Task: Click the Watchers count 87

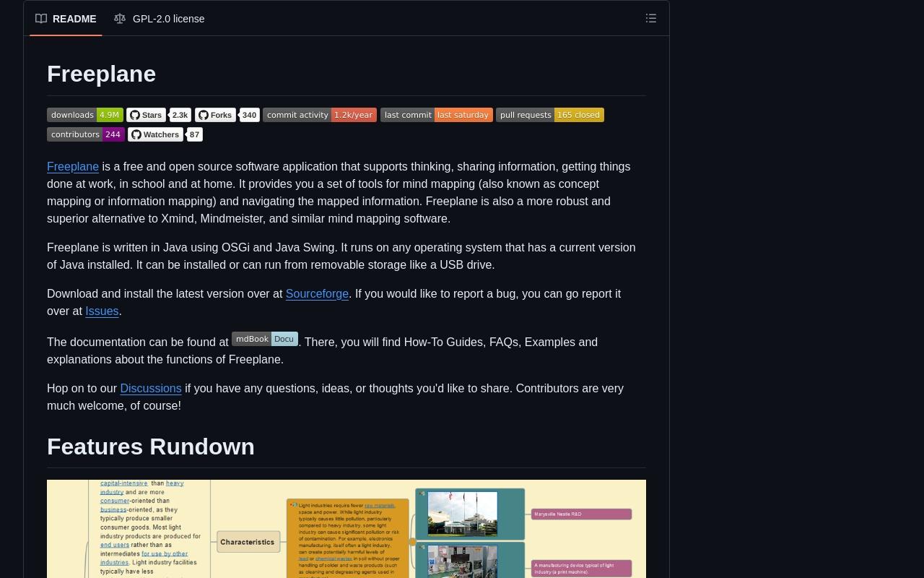Action: 194,134
